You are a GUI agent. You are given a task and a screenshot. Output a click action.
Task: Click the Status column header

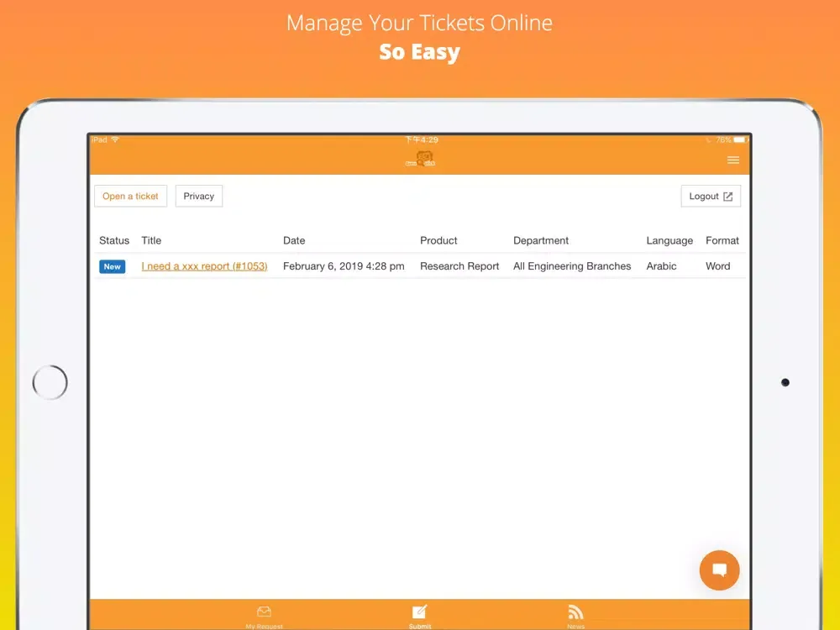coord(114,240)
